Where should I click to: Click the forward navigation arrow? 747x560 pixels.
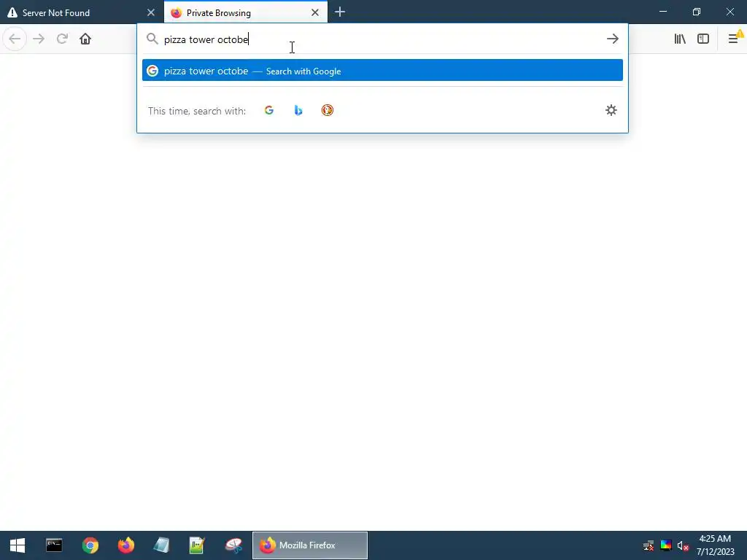pyautogui.click(x=39, y=39)
